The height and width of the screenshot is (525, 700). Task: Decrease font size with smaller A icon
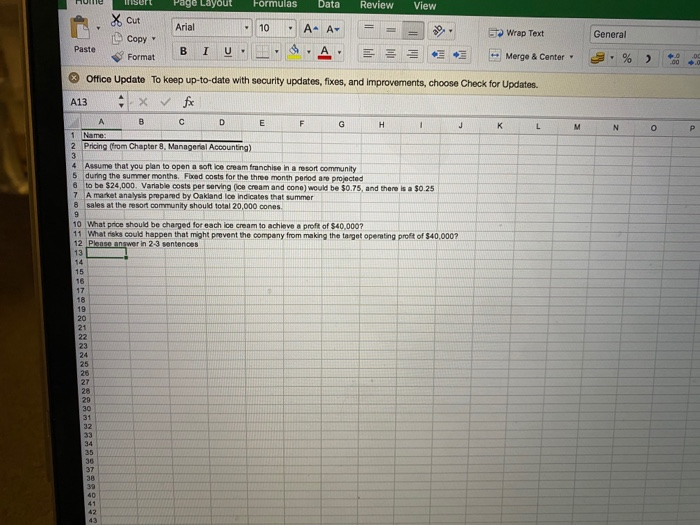coord(333,29)
